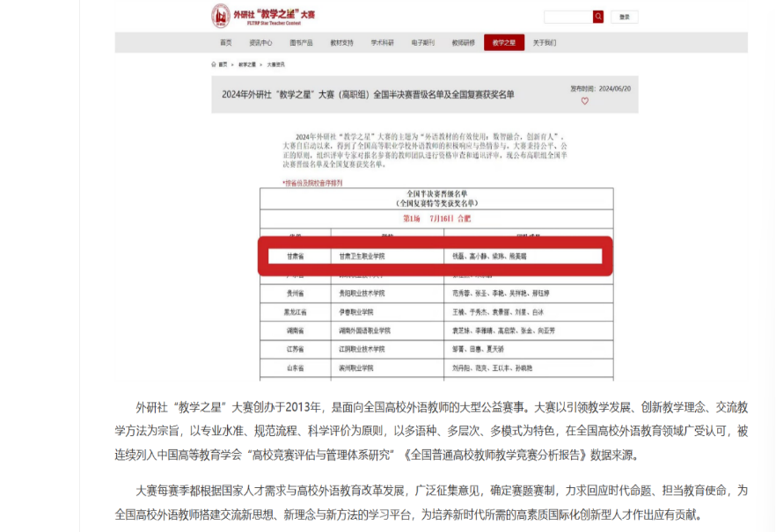Viewport: 776px width, 532px height.
Task: Click the 湖南外国语职业学院 table cell
Action: click(387, 331)
